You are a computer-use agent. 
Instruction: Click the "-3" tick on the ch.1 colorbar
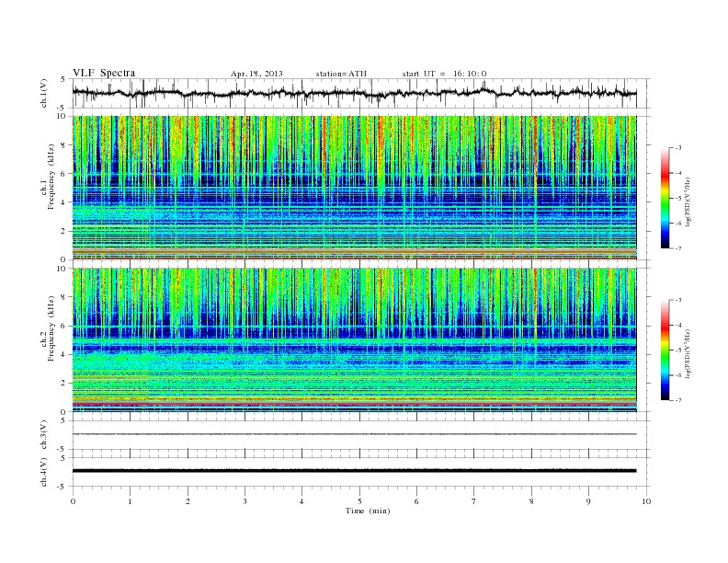[677, 148]
